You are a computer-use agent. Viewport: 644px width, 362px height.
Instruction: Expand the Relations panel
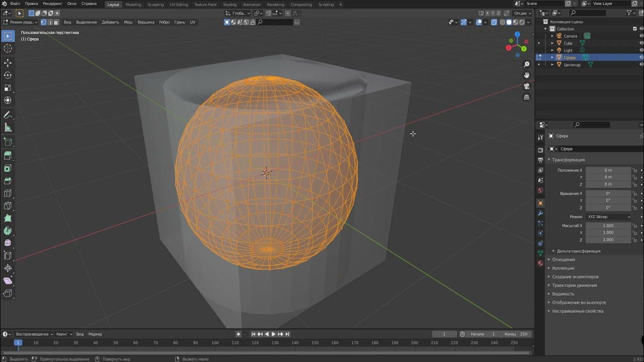(563, 259)
